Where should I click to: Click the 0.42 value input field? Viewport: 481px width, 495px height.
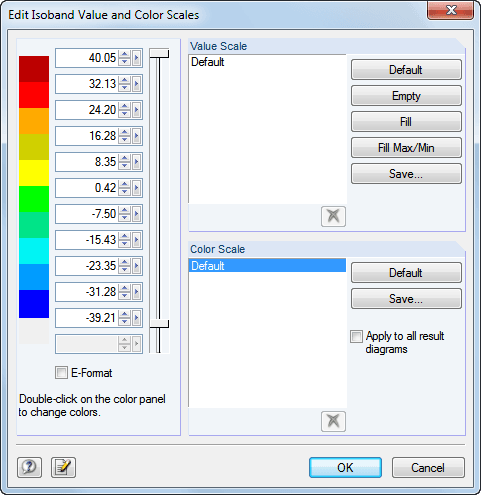point(87,188)
